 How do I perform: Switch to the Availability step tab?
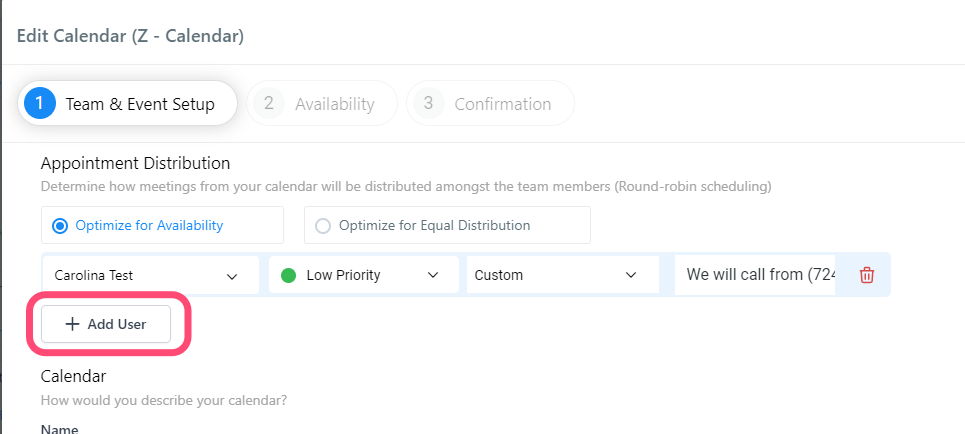tap(322, 103)
